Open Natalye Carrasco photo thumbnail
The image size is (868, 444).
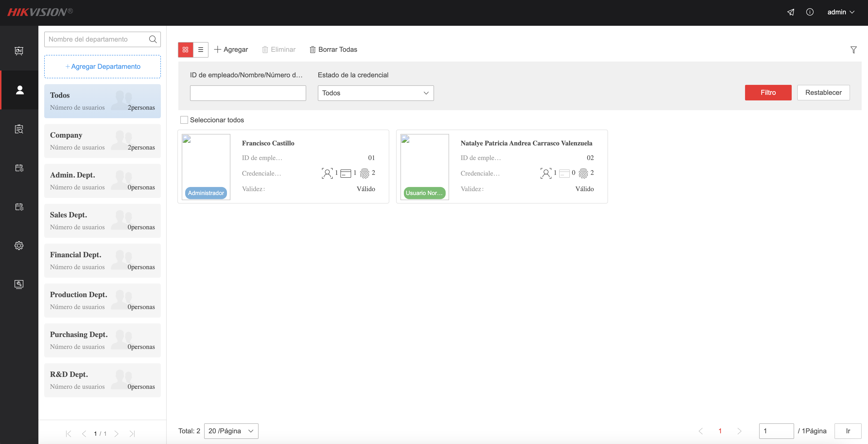coord(425,167)
